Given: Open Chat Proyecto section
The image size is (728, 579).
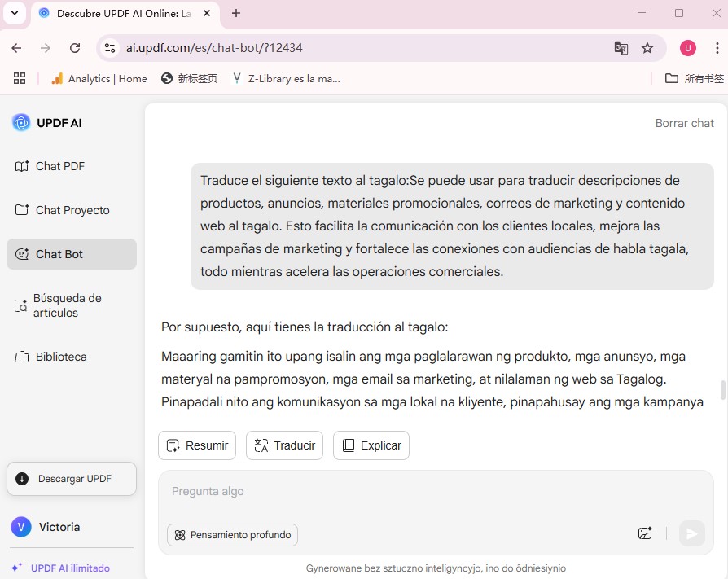Looking at the screenshot, I should [62, 210].
